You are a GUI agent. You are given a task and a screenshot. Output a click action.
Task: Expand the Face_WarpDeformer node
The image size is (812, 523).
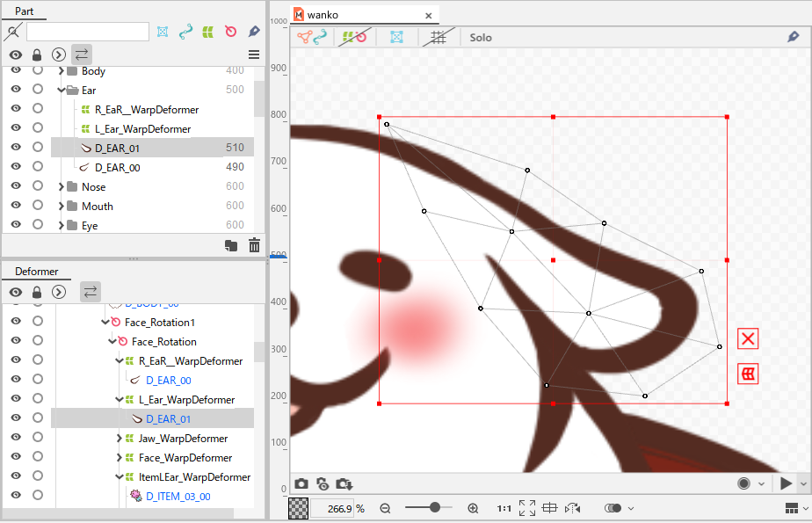point(120,457)
